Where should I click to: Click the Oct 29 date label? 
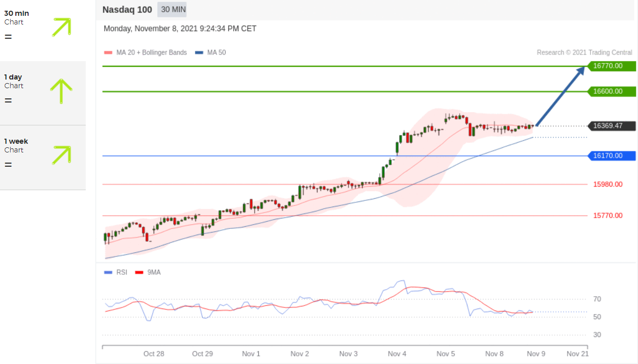(x=202, y=354)
